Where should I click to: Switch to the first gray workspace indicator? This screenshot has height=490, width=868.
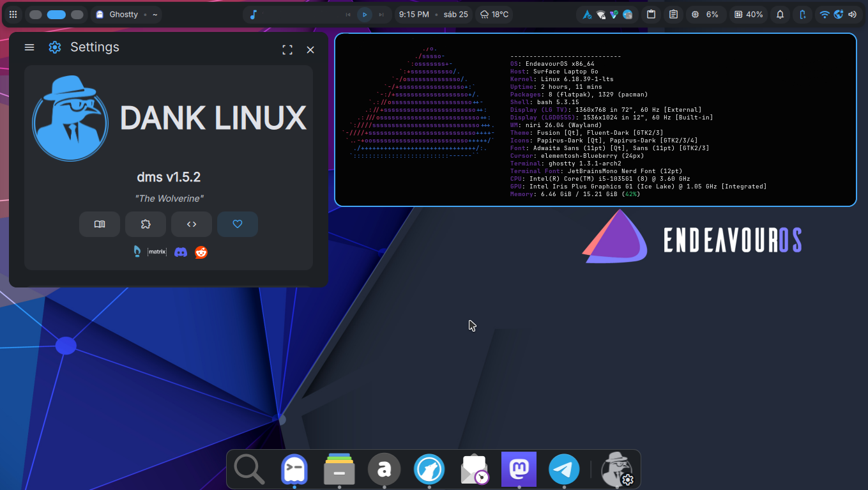[x=36, y=14]
